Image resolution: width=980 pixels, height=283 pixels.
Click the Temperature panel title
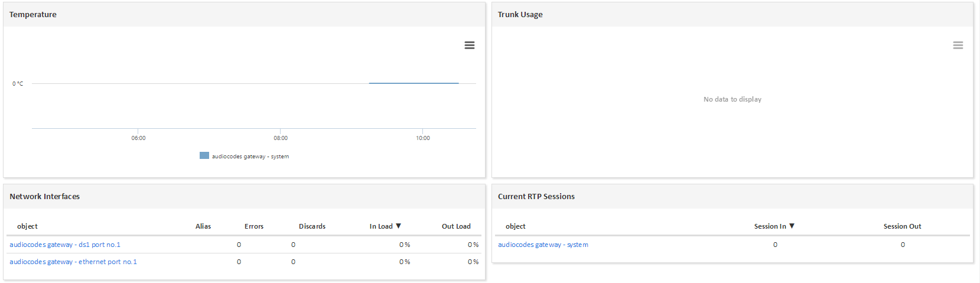tap(33, 15)
